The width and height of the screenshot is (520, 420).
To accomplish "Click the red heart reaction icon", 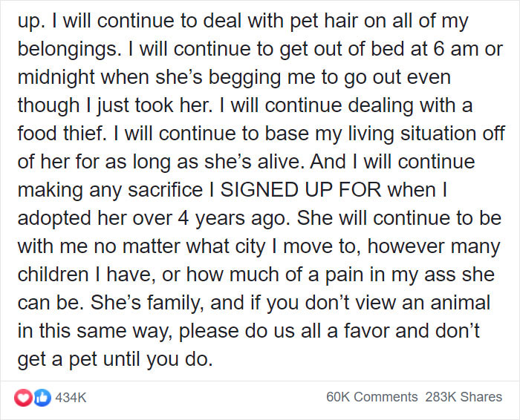I will [x=23, y=397].
